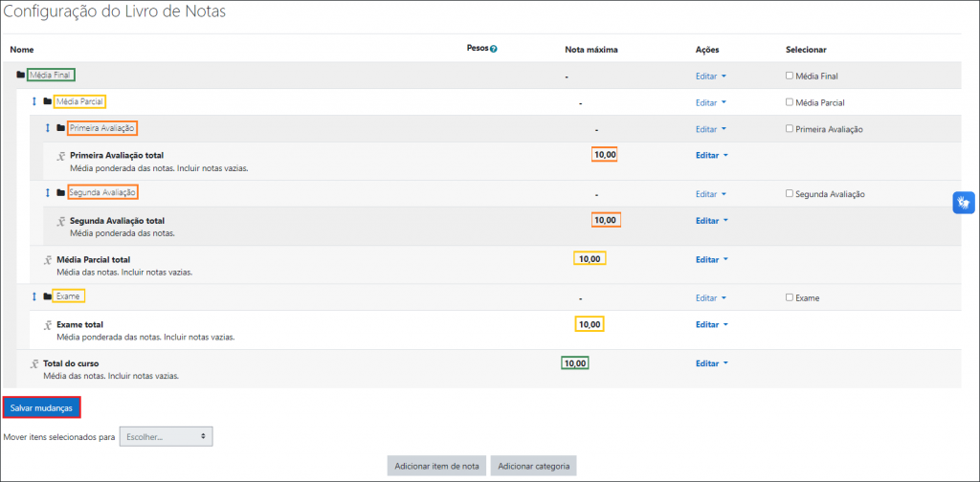Click the Adicionar categoria button
The image size is (980, 482).
(x=533, y=467)
